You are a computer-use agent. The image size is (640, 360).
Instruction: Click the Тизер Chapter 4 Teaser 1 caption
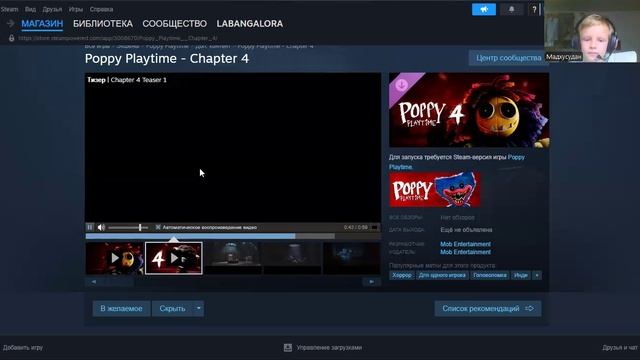[x=127, y=80]
